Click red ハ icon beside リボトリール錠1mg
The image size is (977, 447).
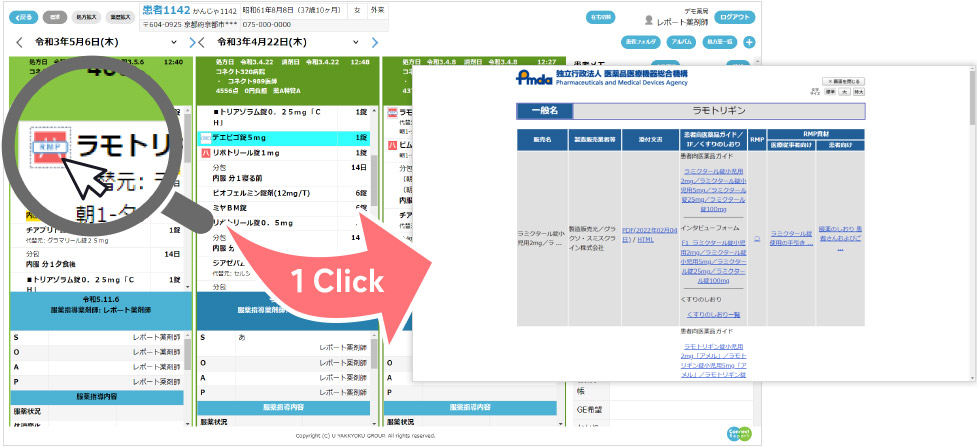pos(204,153)
